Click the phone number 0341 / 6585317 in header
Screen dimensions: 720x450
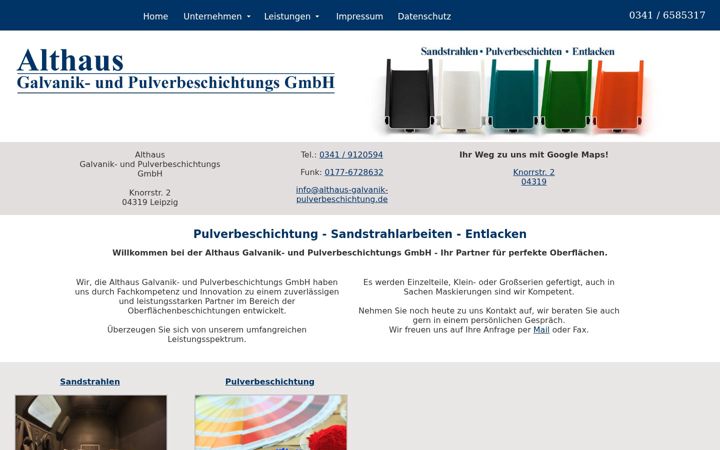click(x=667, y=15)
